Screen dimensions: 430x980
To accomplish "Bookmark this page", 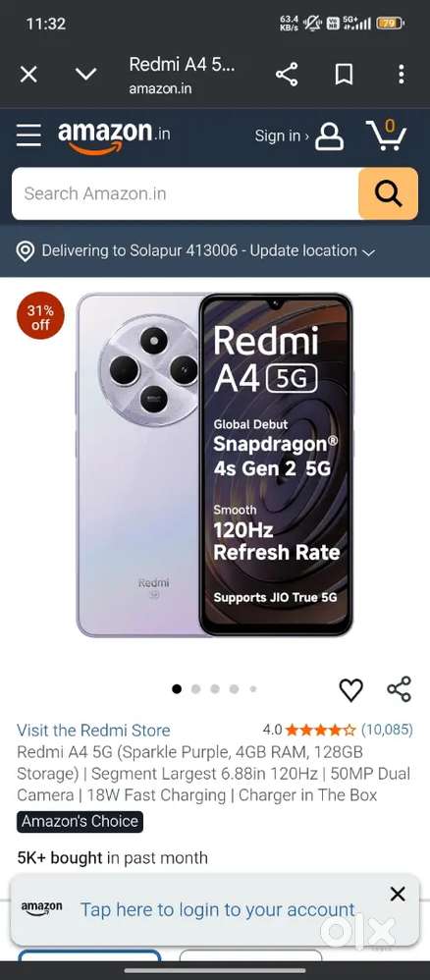I will [344, 75].
